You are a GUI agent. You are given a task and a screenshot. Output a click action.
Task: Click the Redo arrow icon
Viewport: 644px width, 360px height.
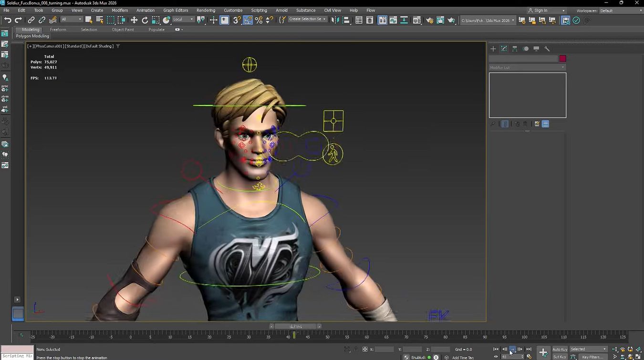click(x=18, y=20)
